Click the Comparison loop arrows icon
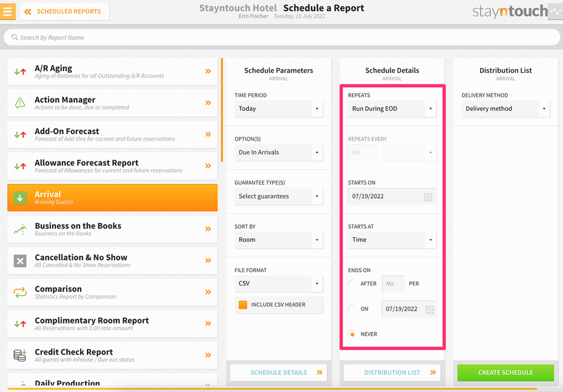563x392 pixels. (x=20, y=292)
